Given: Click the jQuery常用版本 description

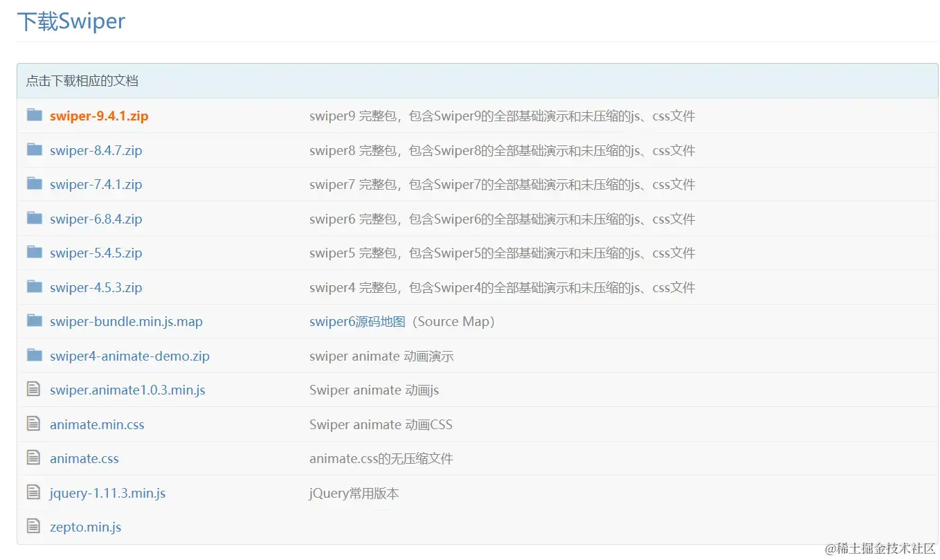Looking at the screenshot, I should click(x=354, y=494).
